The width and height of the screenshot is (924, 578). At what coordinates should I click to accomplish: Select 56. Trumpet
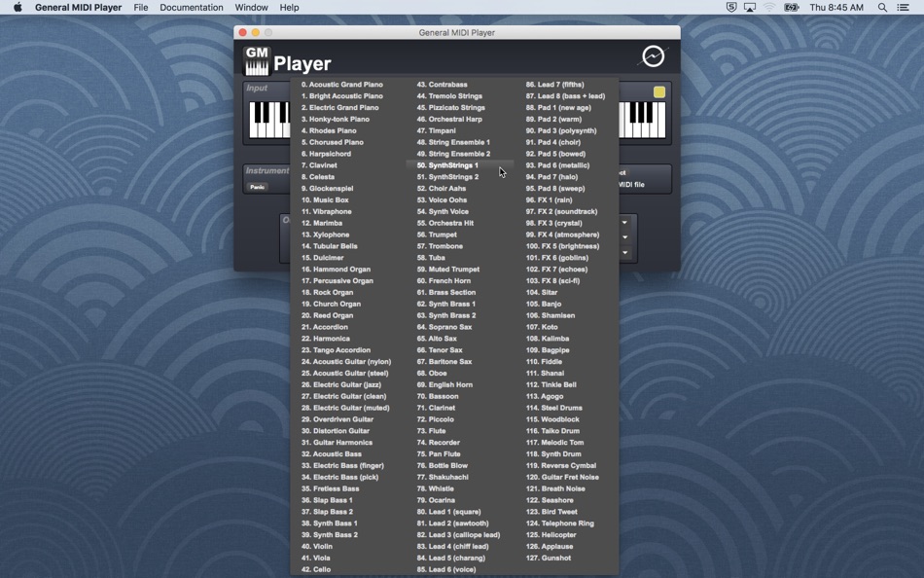pyautogui.click(x=437, y=235)
